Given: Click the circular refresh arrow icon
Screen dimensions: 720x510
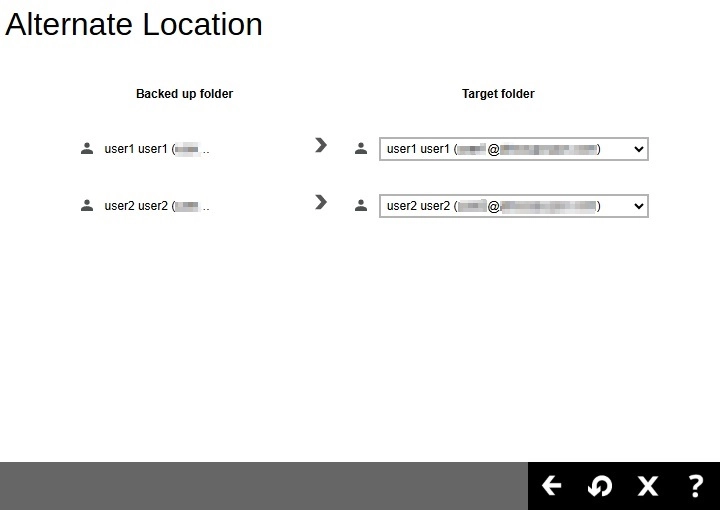Looking at the screenshot, I should pyautogui.click(x=600, y=486).
